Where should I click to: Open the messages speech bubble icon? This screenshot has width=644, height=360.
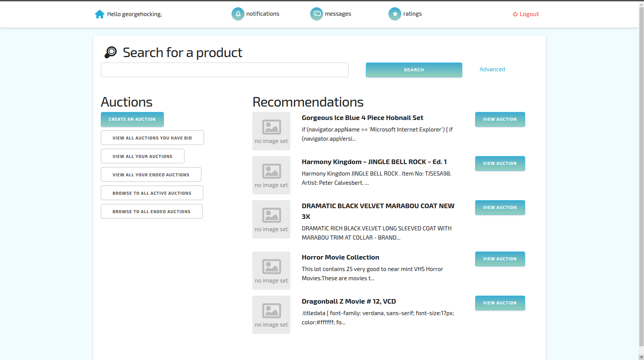click(x=316, y=13)
